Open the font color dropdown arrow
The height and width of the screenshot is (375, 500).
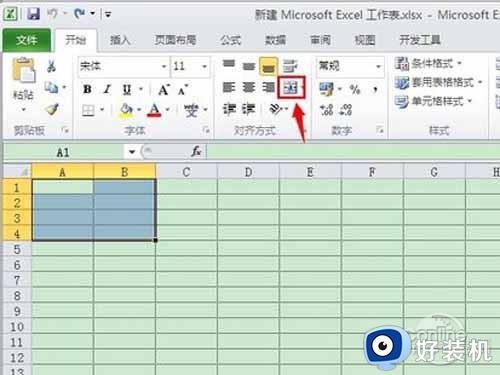click(x=168, y=110)
